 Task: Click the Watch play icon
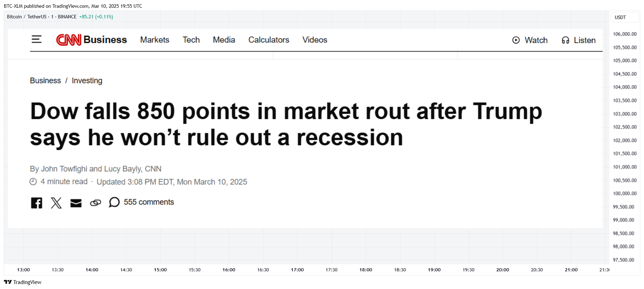click(516, 40)
